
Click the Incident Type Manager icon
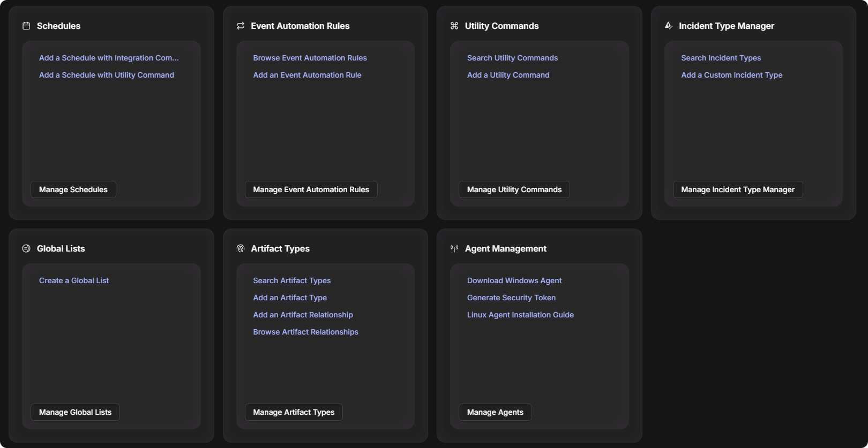point(669,26)
